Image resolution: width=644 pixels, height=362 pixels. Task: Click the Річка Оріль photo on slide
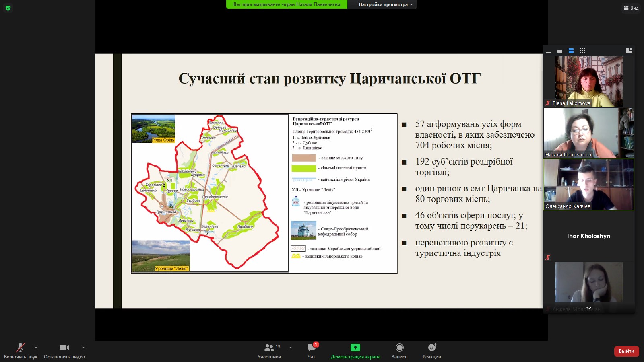point(153,129)
